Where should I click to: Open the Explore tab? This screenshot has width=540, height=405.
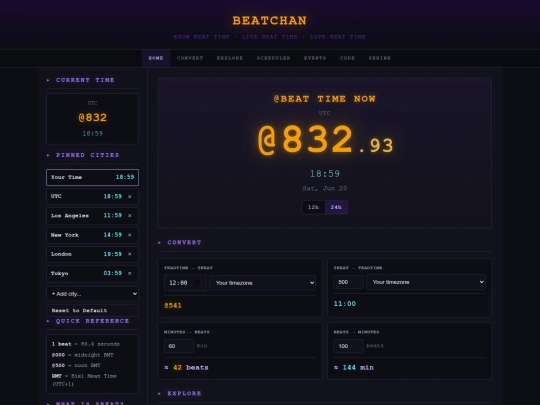(x=230, y=58)
